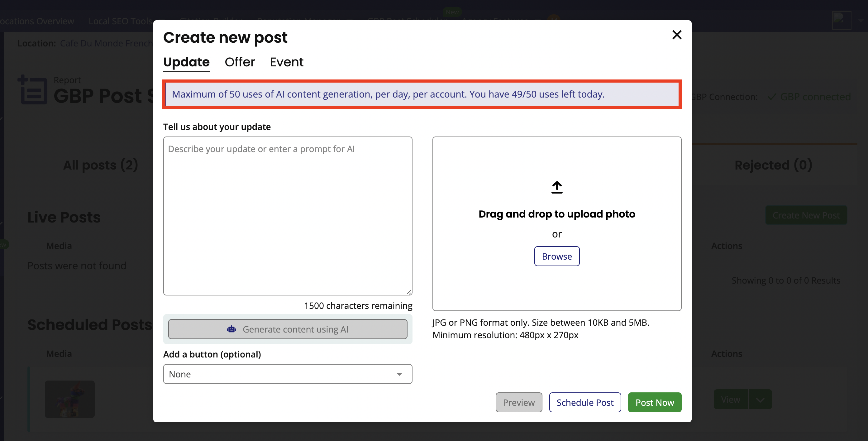Click the caret arrow of None dropdown
Viewport: 868px width, 441px height.
click(399, 374)
